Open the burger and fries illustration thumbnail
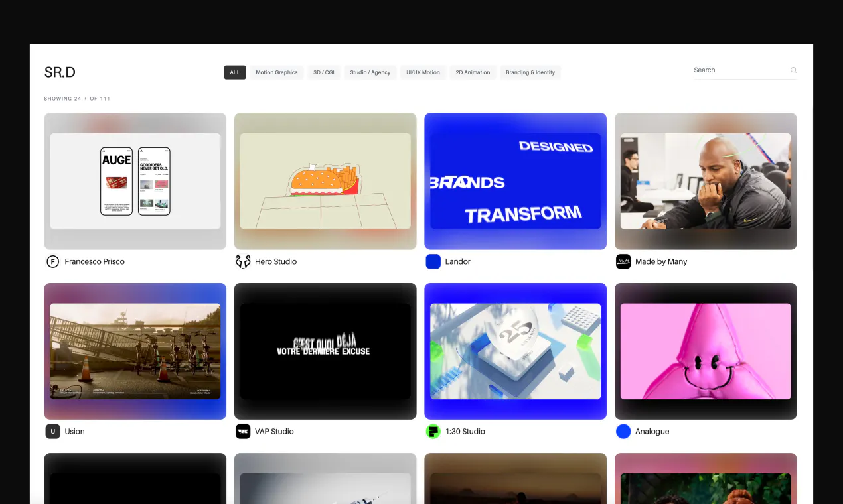The height and width of the screenshot is (504, 843). point(325,181)
